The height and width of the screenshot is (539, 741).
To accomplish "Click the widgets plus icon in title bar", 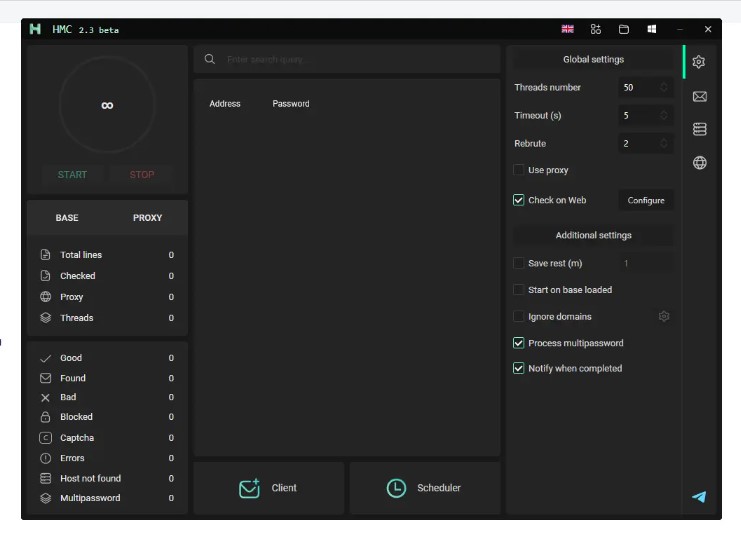I will pyautogui.click(x=596, y=30).
